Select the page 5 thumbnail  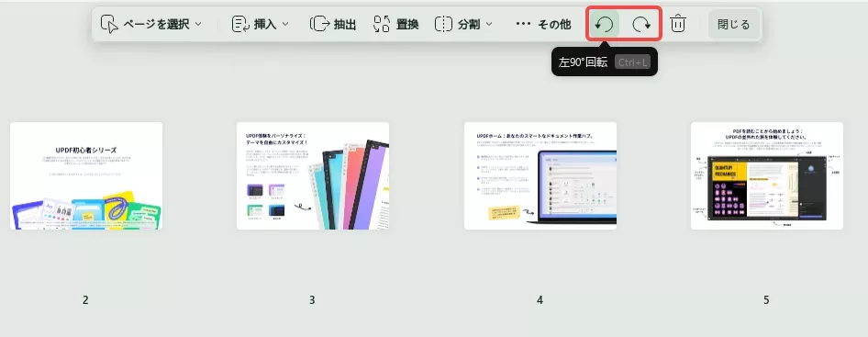point(767,175)
